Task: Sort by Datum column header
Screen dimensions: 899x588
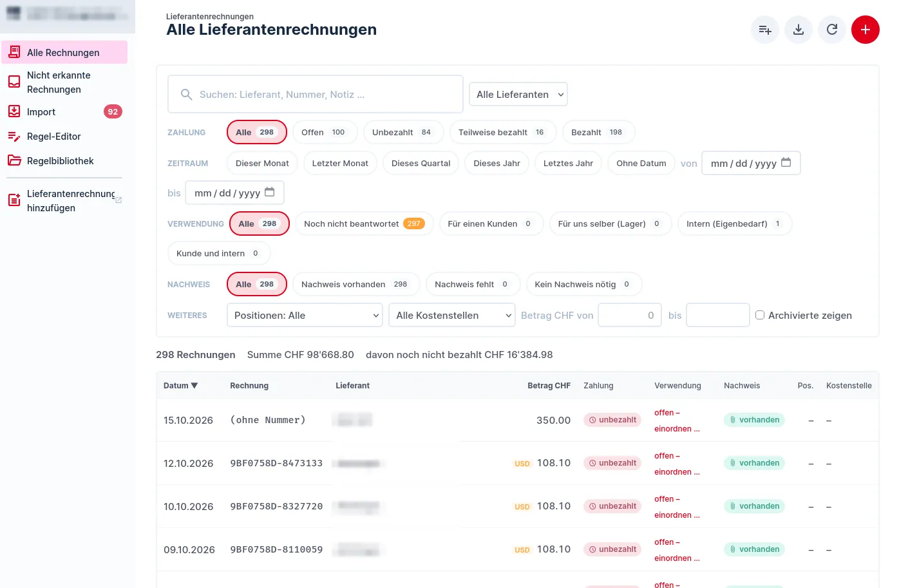Action: (x=180, y=386)
